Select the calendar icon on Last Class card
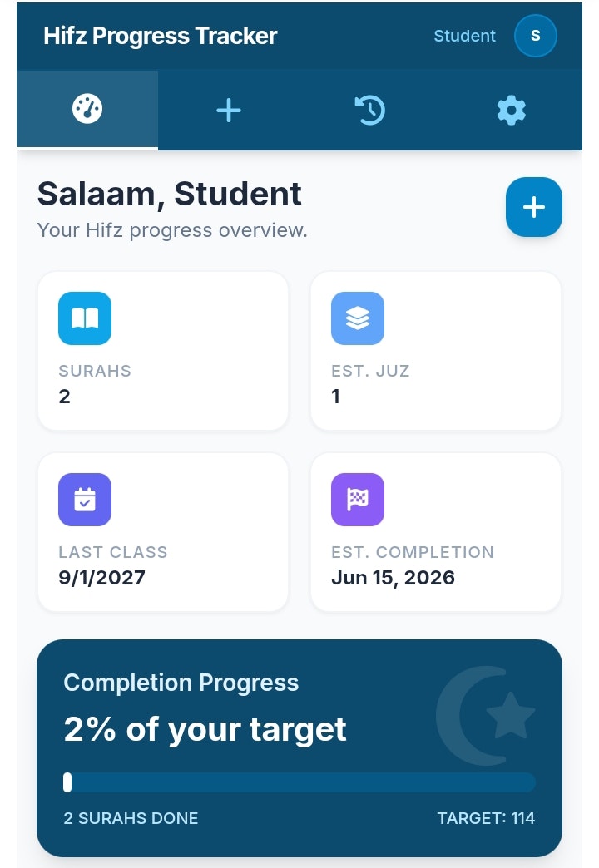This screenshot has width=599, height=868. [x=84, y=499]
